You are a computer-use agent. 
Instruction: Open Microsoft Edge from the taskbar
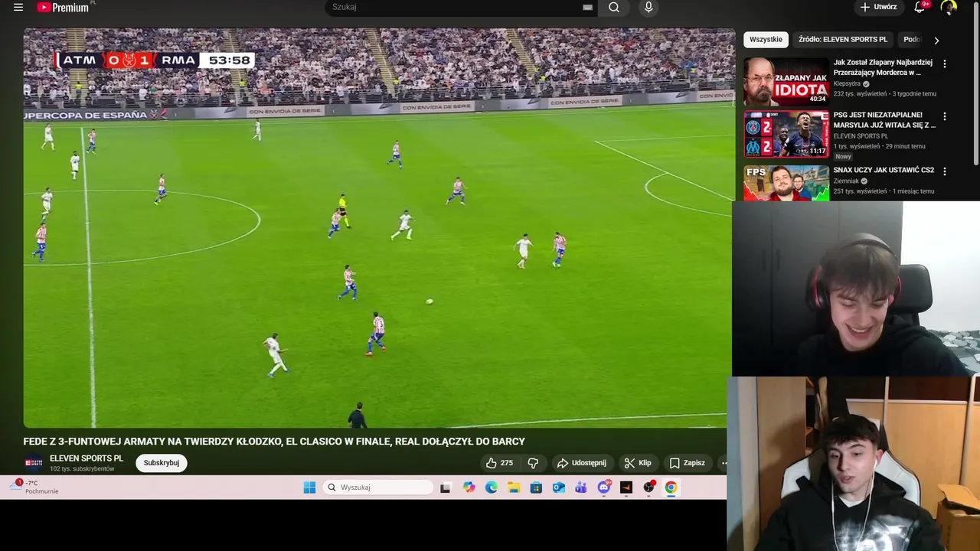coord(492,487)
